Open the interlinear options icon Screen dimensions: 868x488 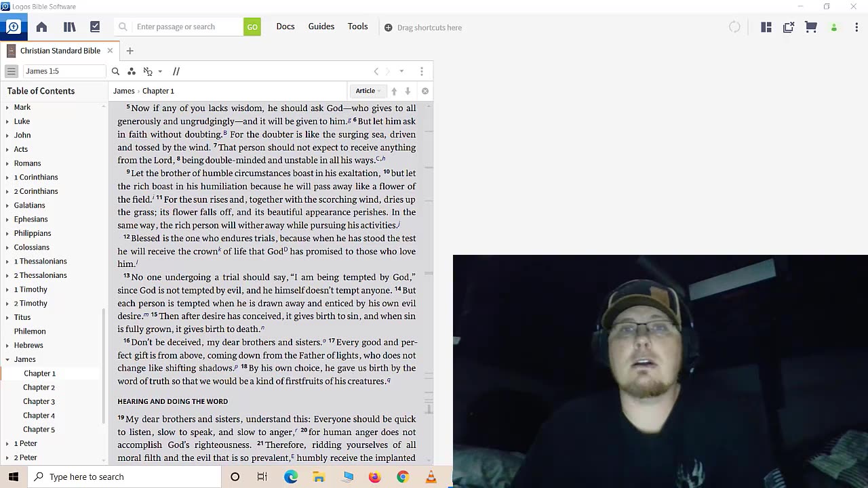[x=148, y=71]
